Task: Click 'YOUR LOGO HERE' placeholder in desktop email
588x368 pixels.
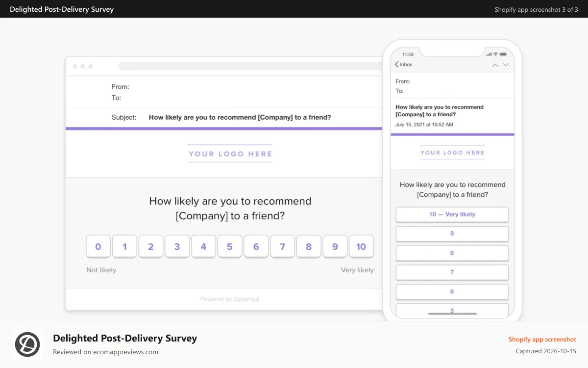Action: pos(230,154)
